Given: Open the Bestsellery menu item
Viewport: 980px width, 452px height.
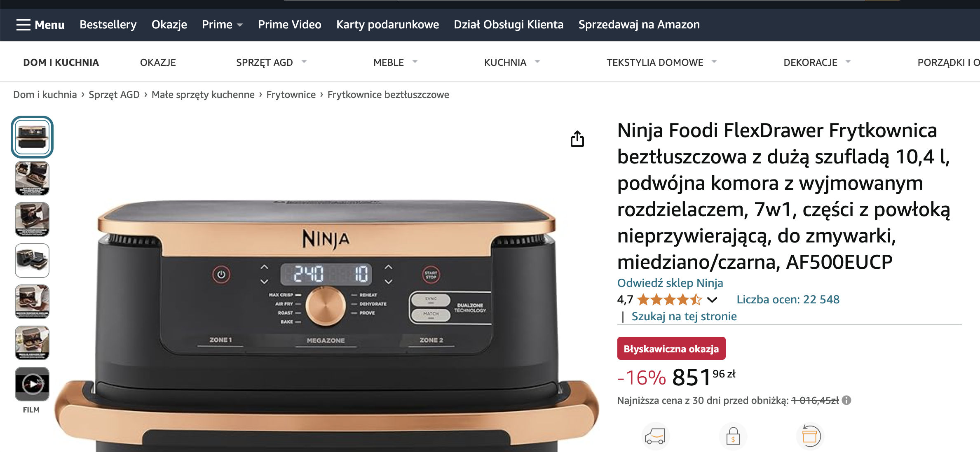Looking at the screenshot, I should (108, 25).
